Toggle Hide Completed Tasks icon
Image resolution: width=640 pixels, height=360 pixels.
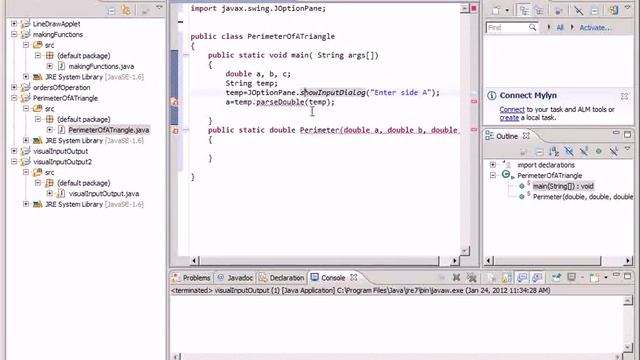pyautogui.click(x=578, y=11)
